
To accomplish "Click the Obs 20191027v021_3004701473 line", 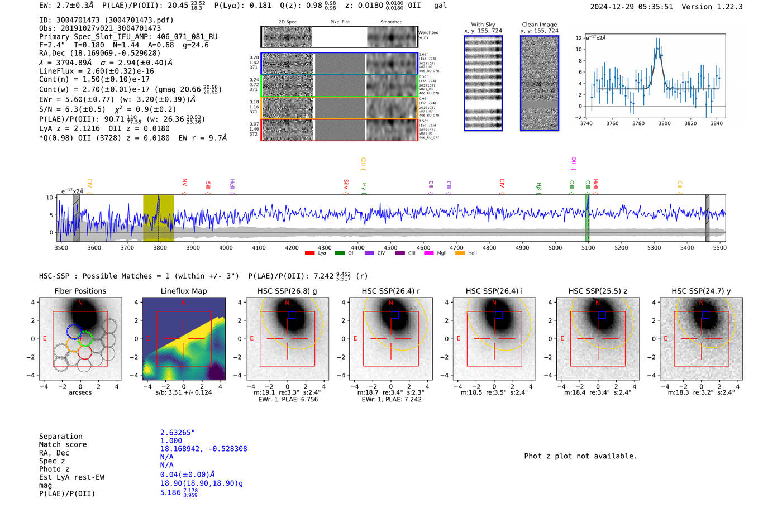I will pos(100,28).
